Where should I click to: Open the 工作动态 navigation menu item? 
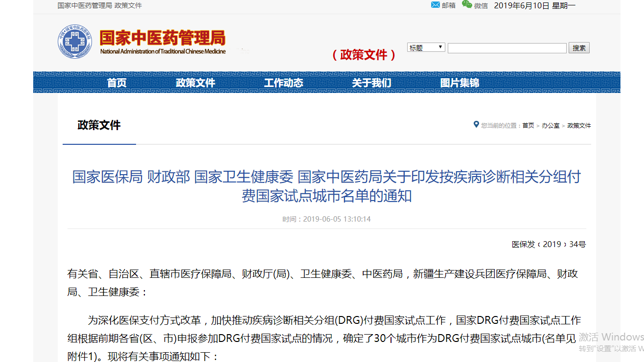[x=284, y=83]
